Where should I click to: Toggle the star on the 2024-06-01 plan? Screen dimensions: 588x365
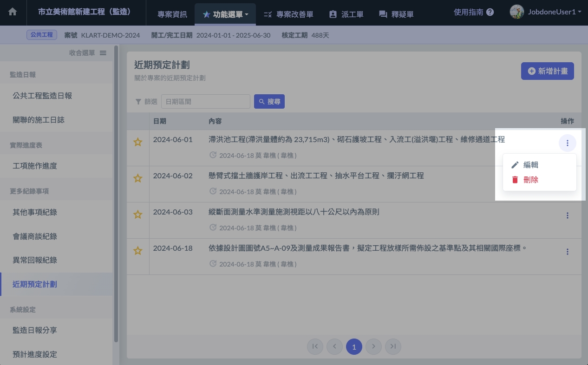[x=137, y=142]
